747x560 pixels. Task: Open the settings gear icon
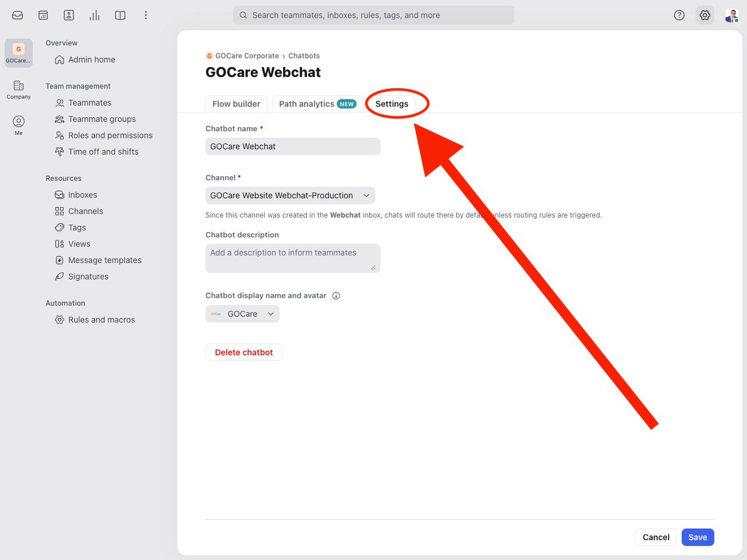(x=705, y=15)
